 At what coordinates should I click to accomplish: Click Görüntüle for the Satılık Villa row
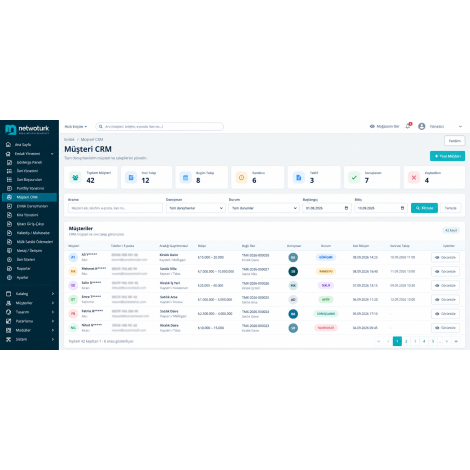coord(445,271)
